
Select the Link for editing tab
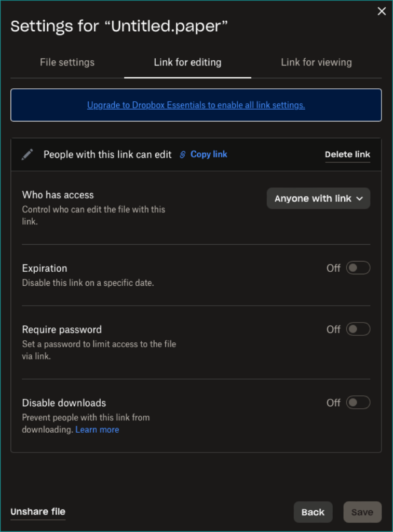coord(187,62)
